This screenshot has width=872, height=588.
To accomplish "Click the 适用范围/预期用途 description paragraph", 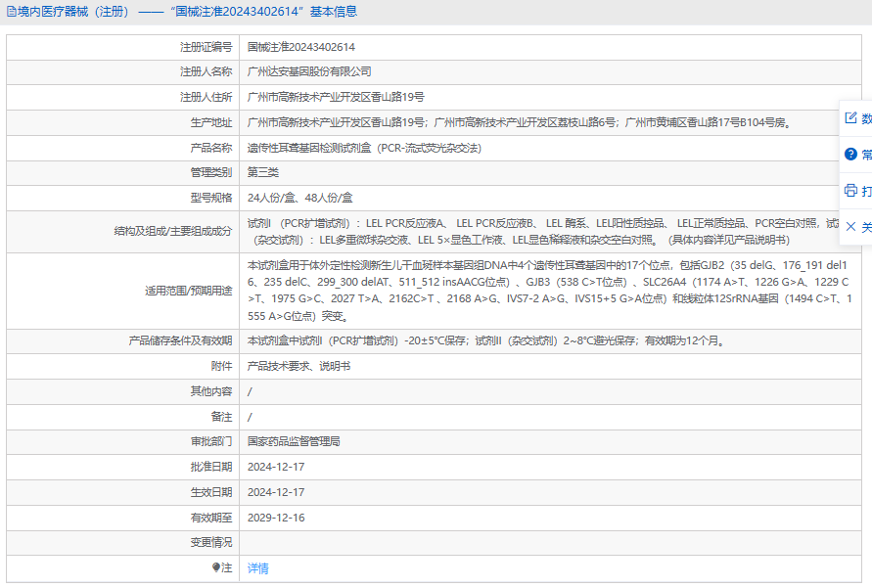I will click(550, 291).
